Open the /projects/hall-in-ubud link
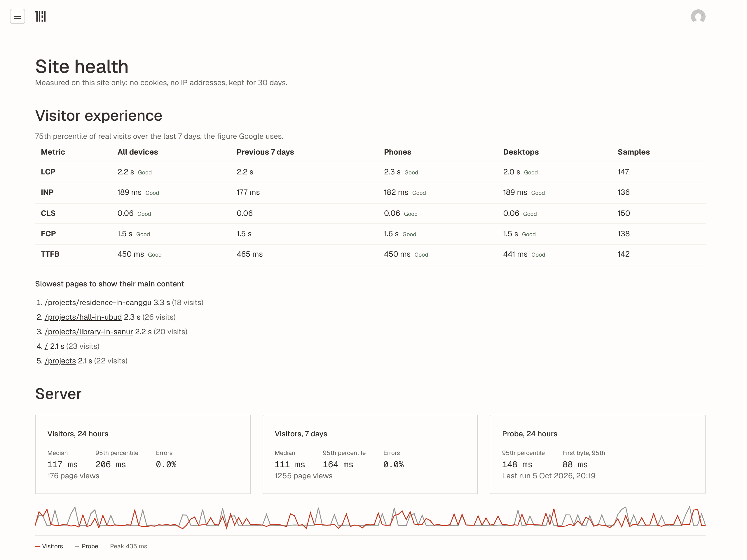 (83, 317)
